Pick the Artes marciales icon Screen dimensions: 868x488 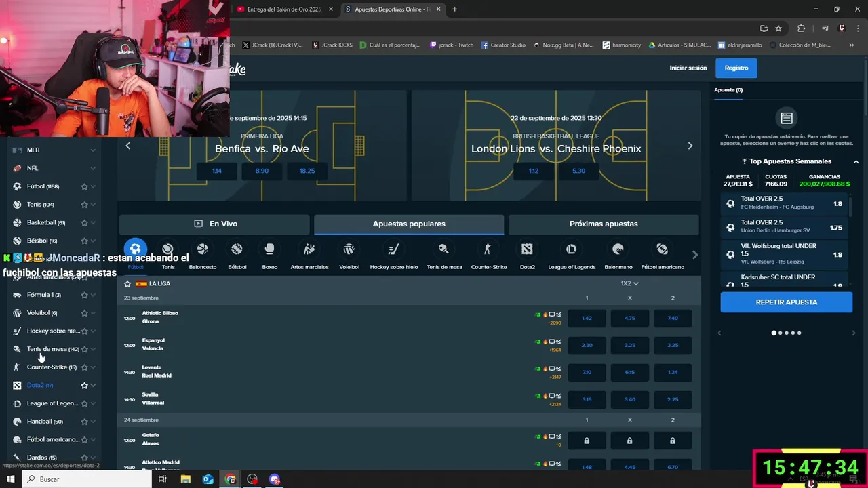(x=309, y=249)
